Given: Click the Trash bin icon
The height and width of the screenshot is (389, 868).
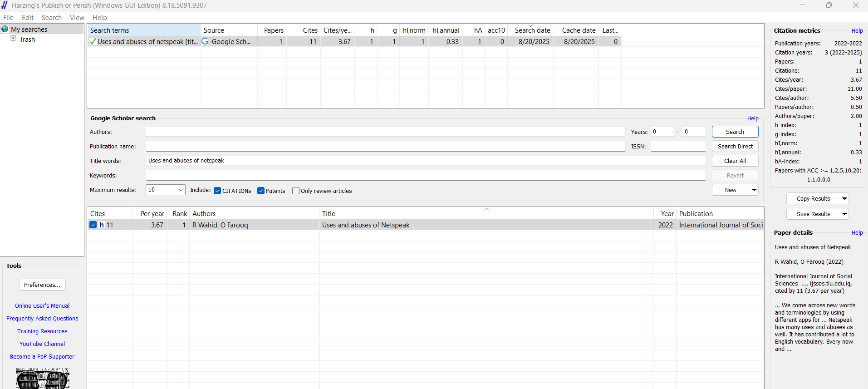Looking at the screenshot, I should [x=13, y=39].
